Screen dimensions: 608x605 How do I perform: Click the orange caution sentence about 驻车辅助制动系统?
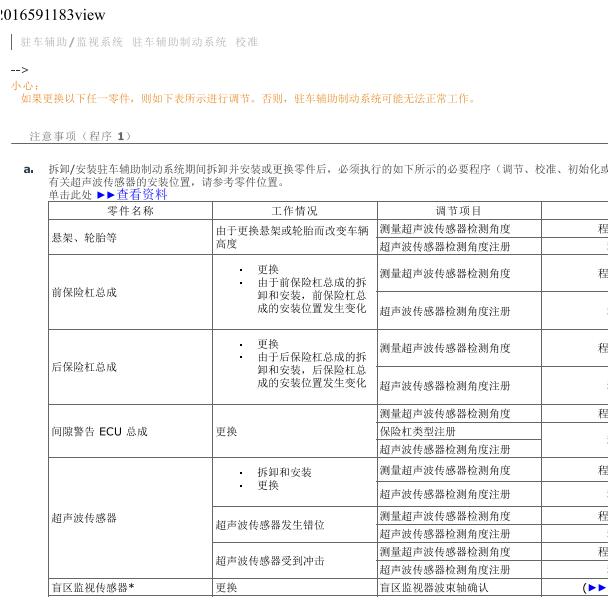coord(248,99)
